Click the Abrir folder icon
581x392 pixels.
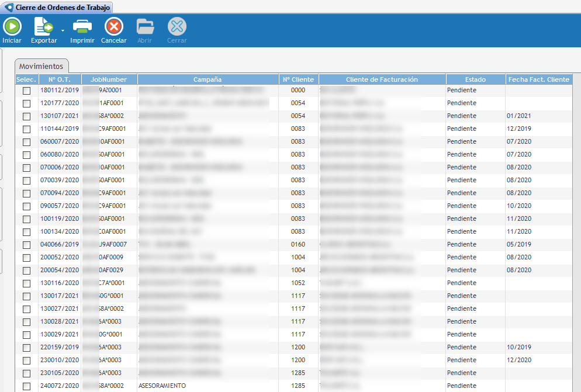[145, 26]
